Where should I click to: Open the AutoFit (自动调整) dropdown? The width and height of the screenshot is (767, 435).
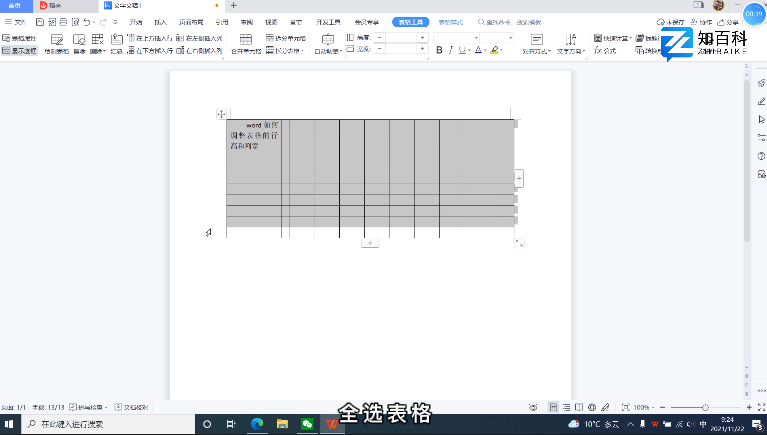pyautogui.click(x=328, y=44)
